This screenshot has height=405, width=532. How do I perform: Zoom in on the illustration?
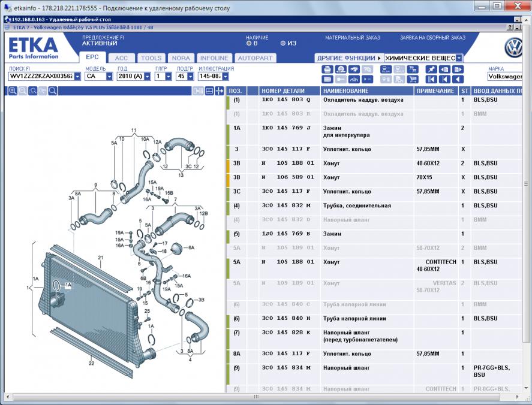click(x=13, y=91)
